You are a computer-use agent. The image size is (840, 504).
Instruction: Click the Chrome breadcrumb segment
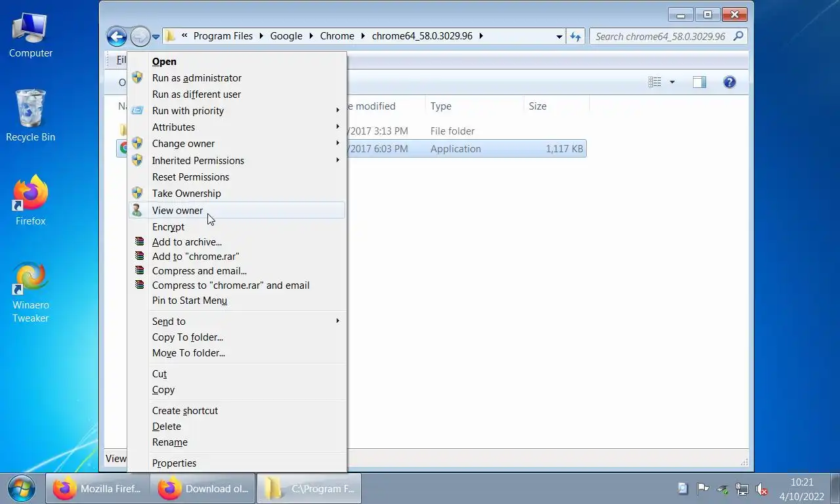[337, 36]
